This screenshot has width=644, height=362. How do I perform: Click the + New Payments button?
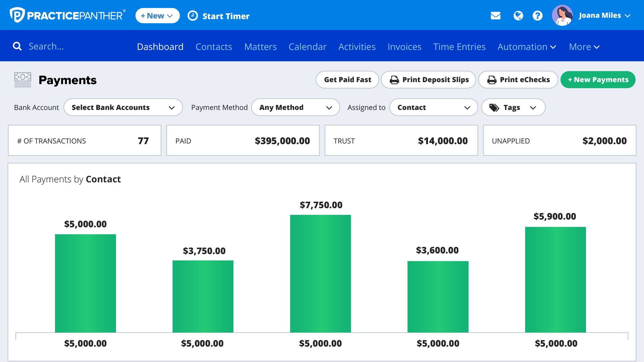[598, 80]
